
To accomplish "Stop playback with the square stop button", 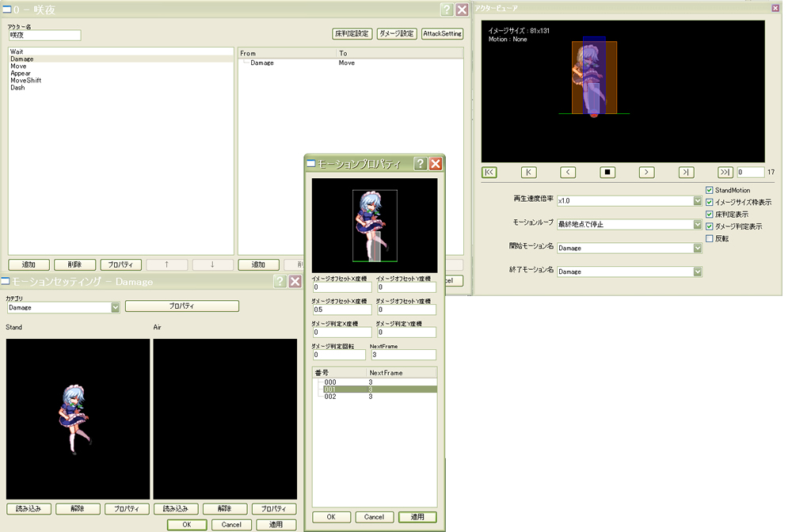I will (607, 172).
